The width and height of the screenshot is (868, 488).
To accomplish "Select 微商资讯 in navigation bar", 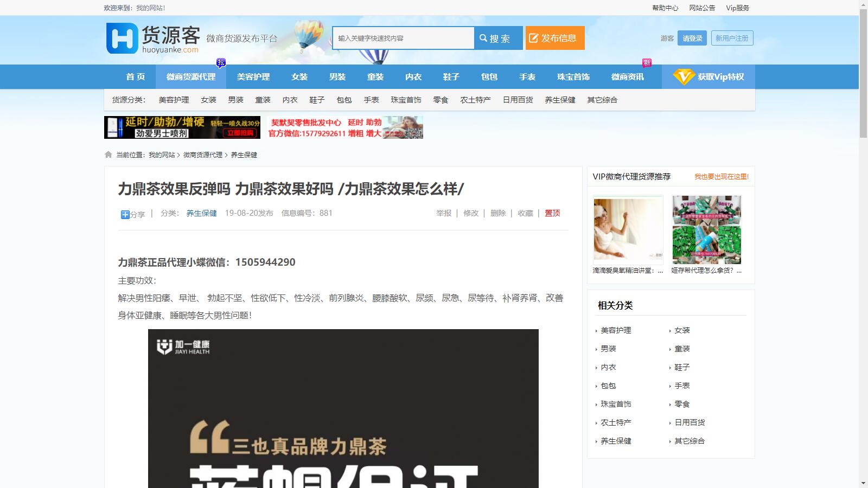I will pos(628,77).
